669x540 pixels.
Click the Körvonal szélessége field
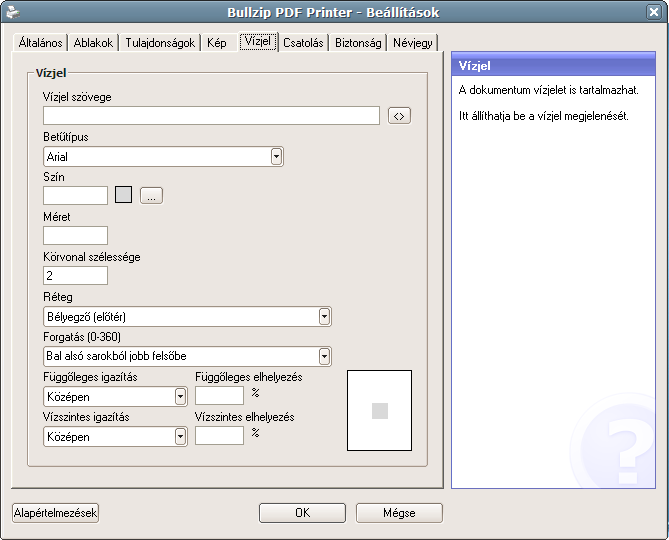pyautogui.click(x=76, y=276)
